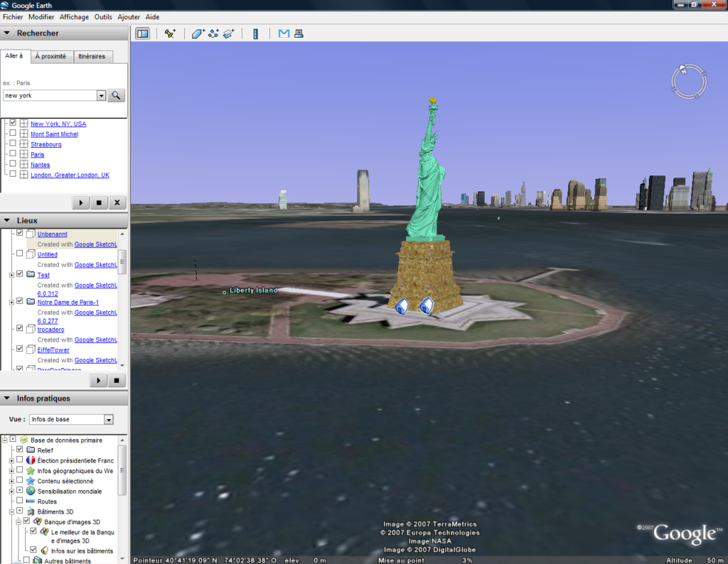Play the Lieux places tour
The width and height of the screenshot is (728, 564).
(x=98, y=381)
